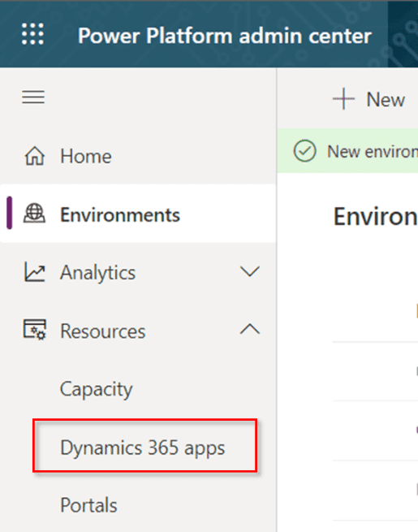Expand the Analytics section chevron
418x532 pixels.
(x=250, y=271)
